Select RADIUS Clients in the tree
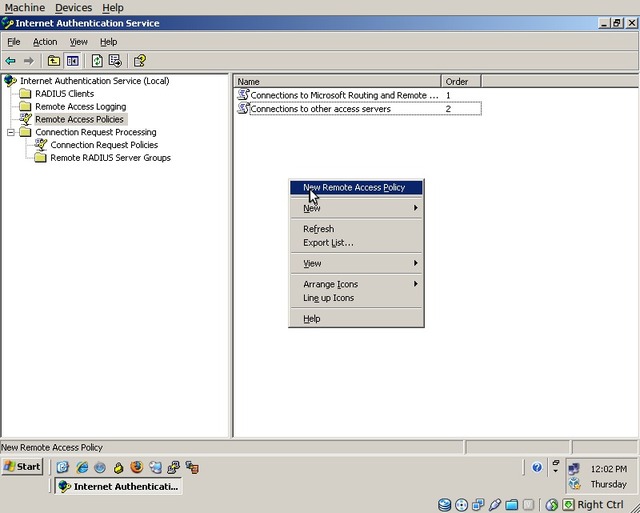Image resolution: width=640 pixels, height=513 pixels. tap(64, 94)
